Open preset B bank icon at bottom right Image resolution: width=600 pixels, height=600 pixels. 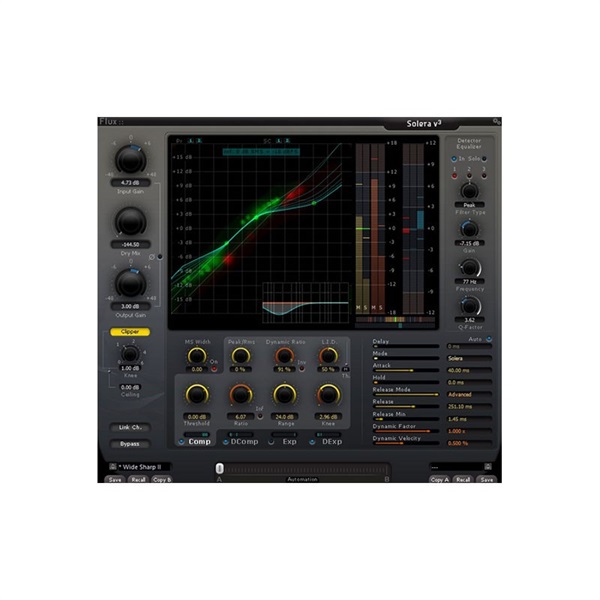(x=488, y=466)
